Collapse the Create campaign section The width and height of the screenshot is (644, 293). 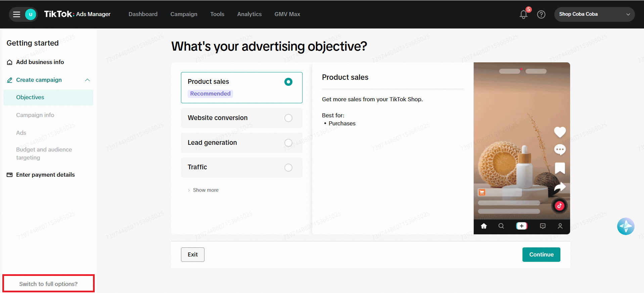pos(87,80)
